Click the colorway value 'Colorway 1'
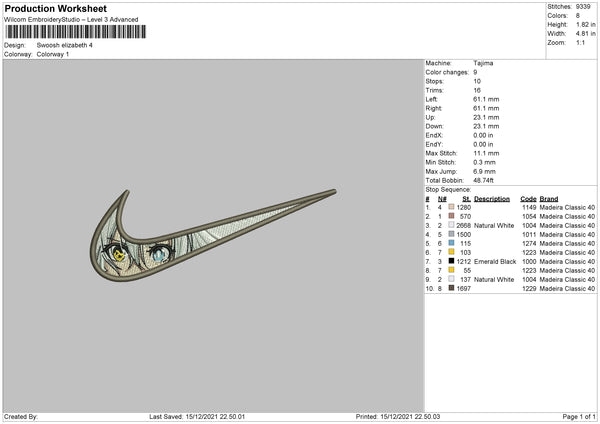This screenshot has height=424, width=600. (53, 54)
